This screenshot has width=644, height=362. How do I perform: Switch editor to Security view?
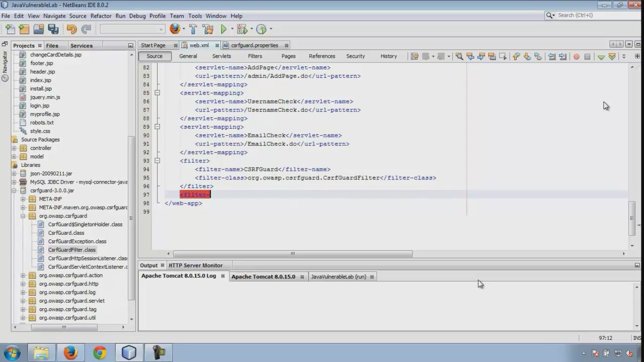coord(356,56)
